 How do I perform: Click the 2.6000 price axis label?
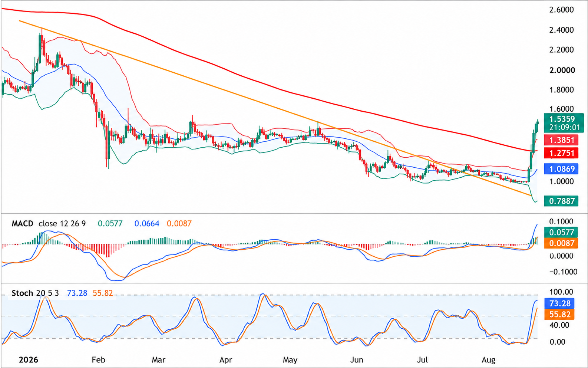pos(561,10)
